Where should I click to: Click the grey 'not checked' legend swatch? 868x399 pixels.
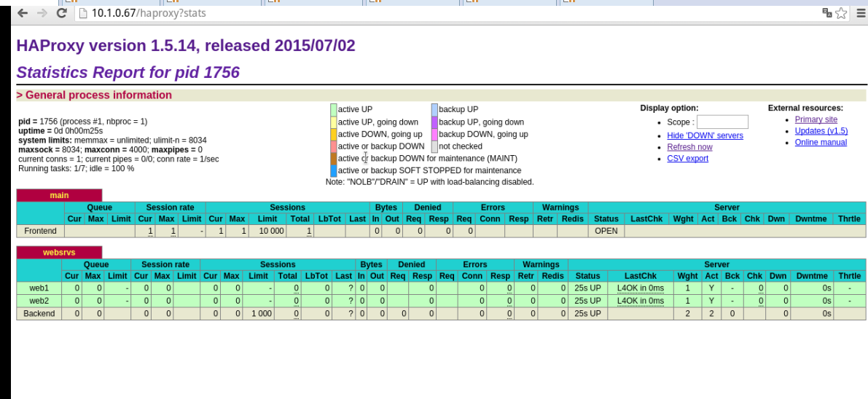(434, 146)
